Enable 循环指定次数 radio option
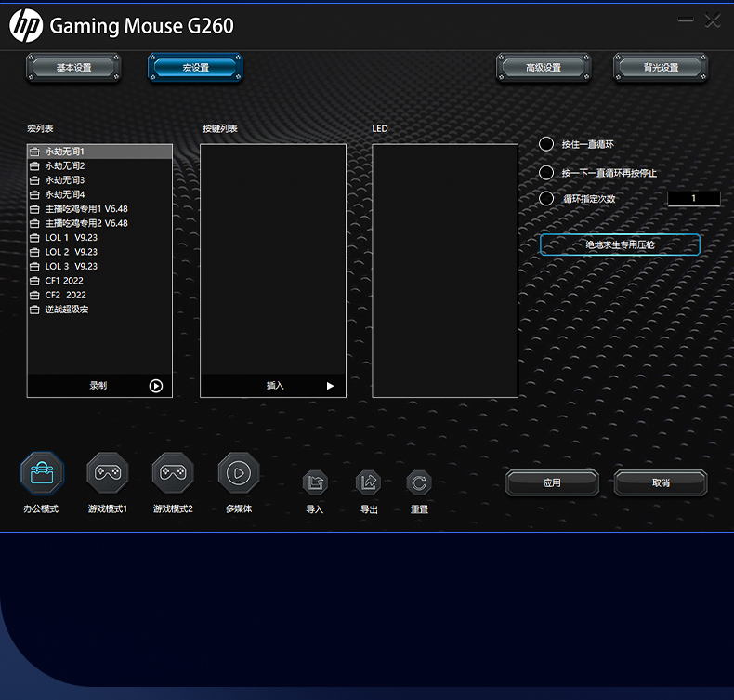This screenshot has width=734, height=700. coord(546,199)
